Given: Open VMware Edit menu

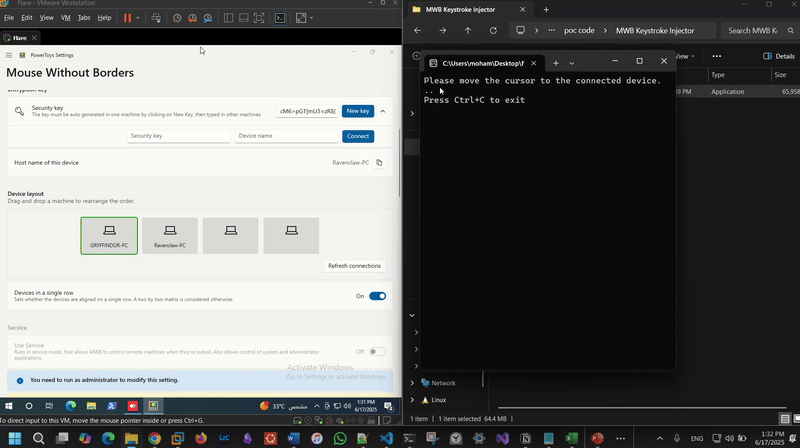Looking at the screenshot, I should (27, 17).
